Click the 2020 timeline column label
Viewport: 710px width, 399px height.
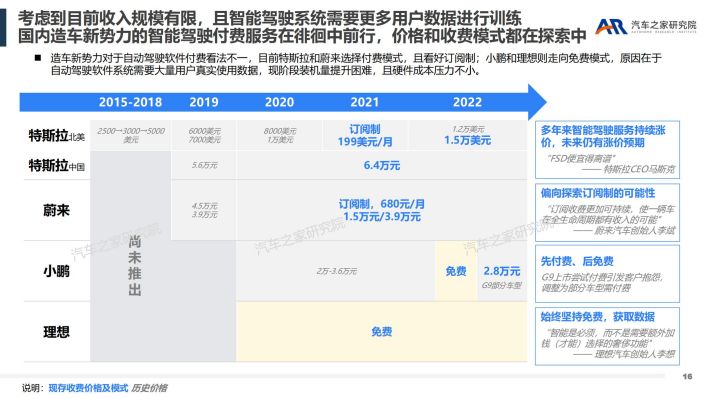[x=279, y=102]
